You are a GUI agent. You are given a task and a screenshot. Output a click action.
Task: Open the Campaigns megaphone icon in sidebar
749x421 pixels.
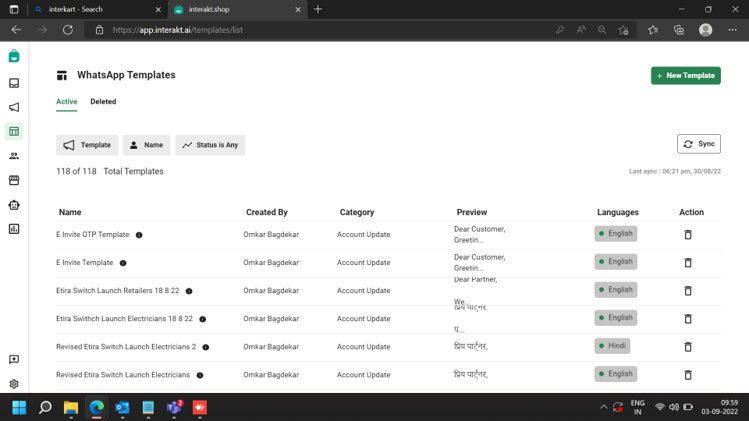[x=14, y=107]
